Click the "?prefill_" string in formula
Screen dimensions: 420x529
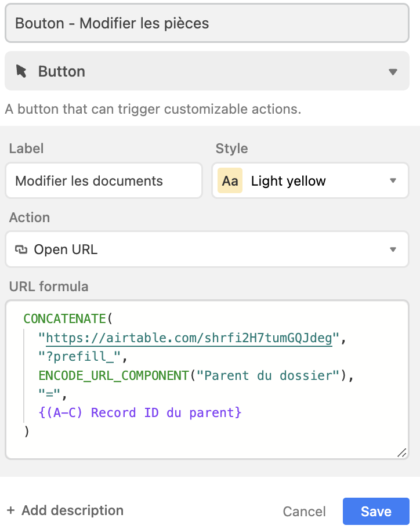[79, 357]
